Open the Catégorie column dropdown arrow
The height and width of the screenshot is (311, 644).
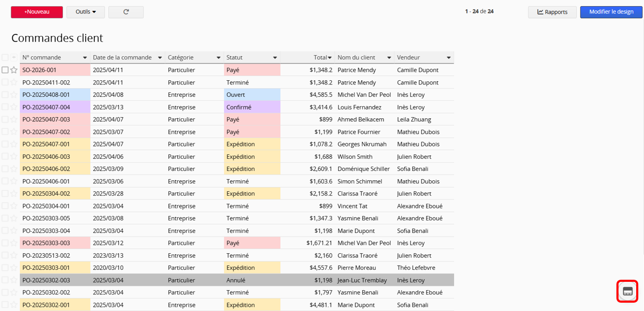click(x=218, y=58)
